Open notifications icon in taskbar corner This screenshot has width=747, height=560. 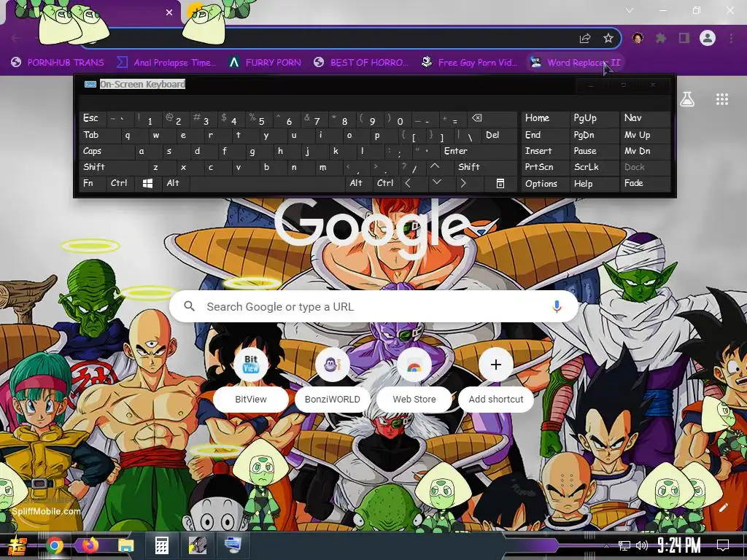coord(723,545)
